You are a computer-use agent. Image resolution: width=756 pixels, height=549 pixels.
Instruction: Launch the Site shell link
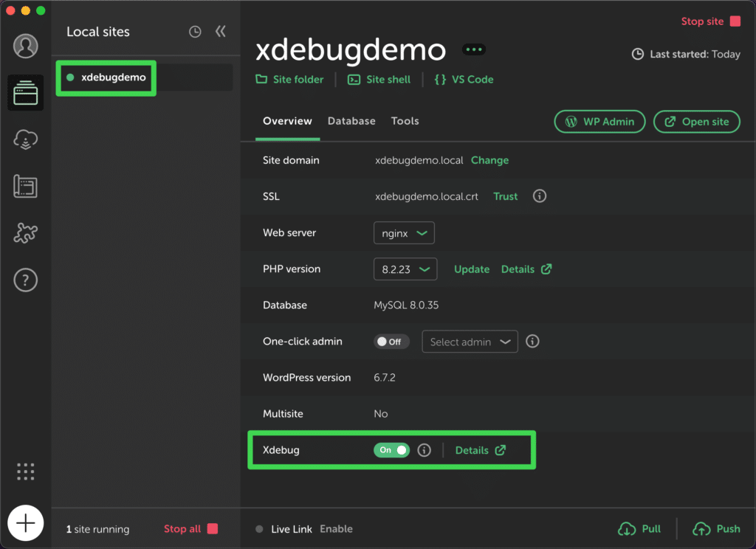(379, 80)
